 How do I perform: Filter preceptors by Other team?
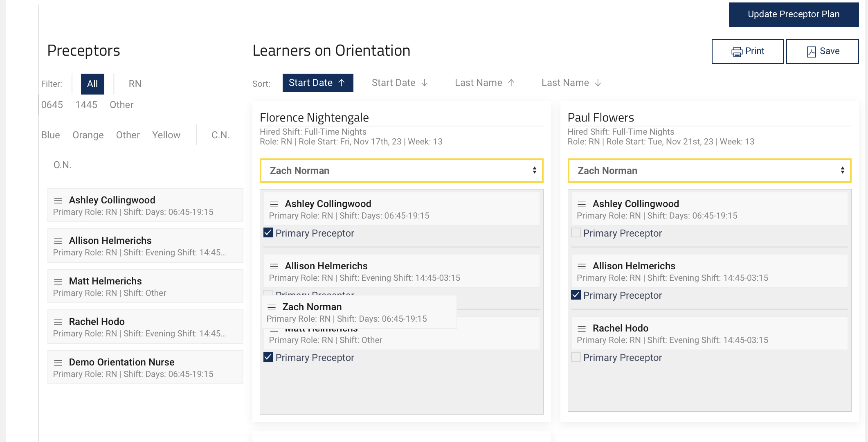pyautogui.click(x=128, y=135)
